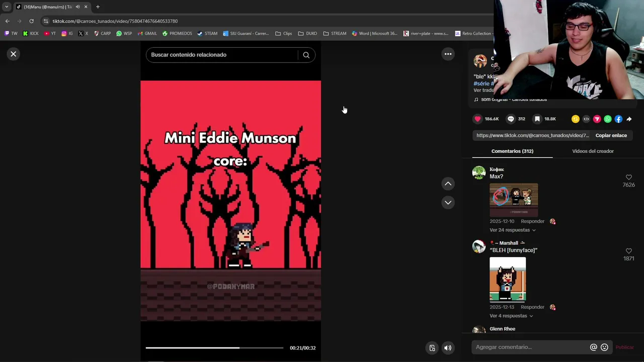Open image attached to Marshall's comment
The image size is (644, 362).
click(508, 280)
